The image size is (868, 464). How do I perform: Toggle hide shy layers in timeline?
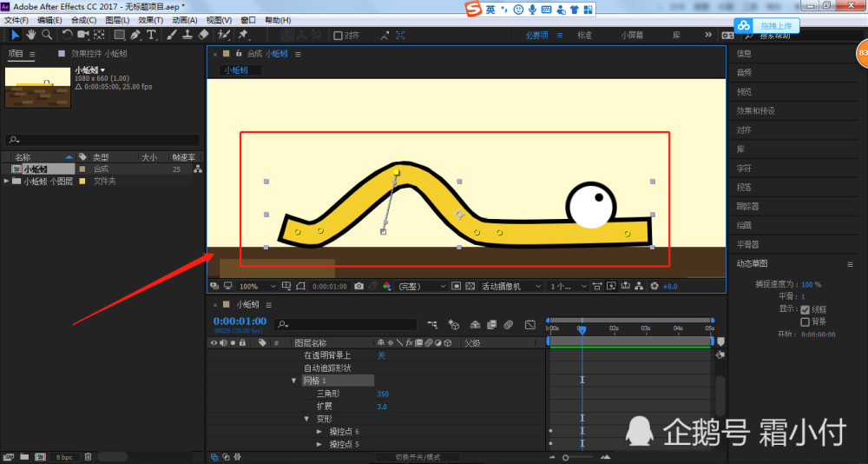coord(475,324)
